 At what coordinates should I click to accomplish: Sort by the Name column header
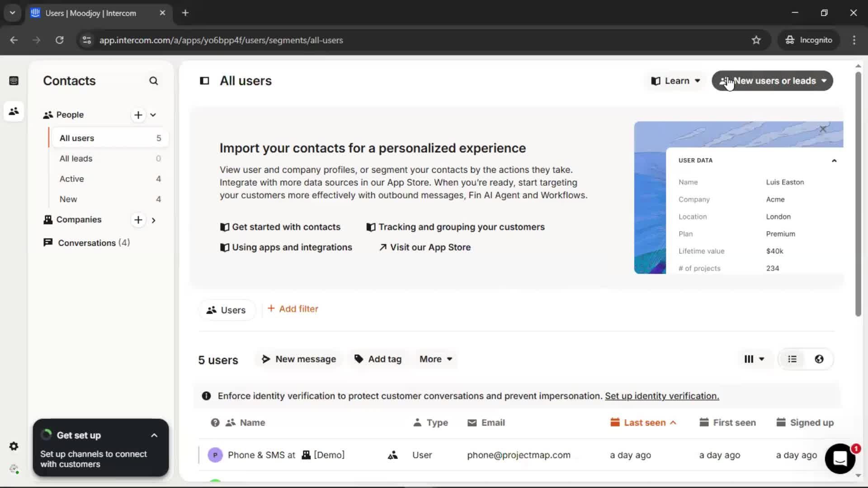(245, 423)
